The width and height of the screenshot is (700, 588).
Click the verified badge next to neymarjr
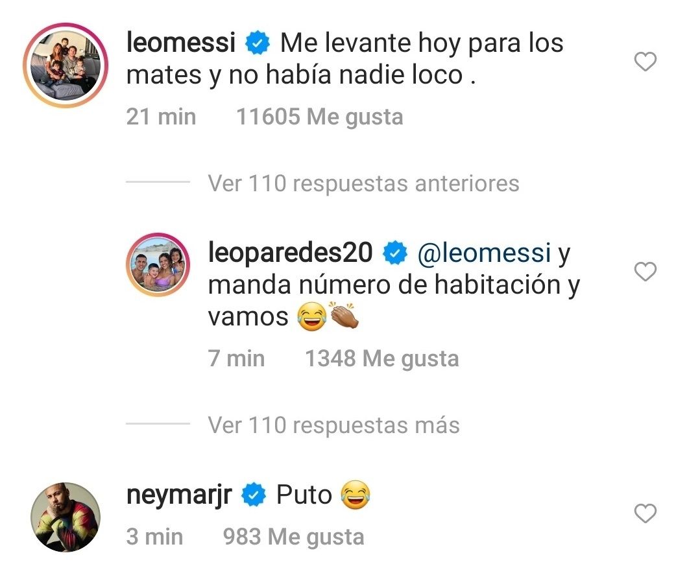(x=254, y=496)
